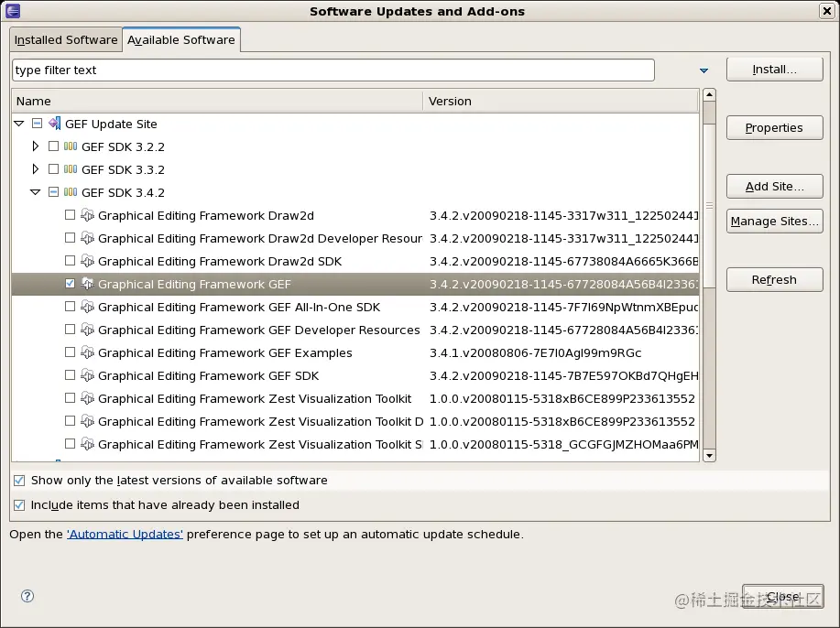Click the selected Graphical Editing Framework GEF row icon

pos(87,284)
